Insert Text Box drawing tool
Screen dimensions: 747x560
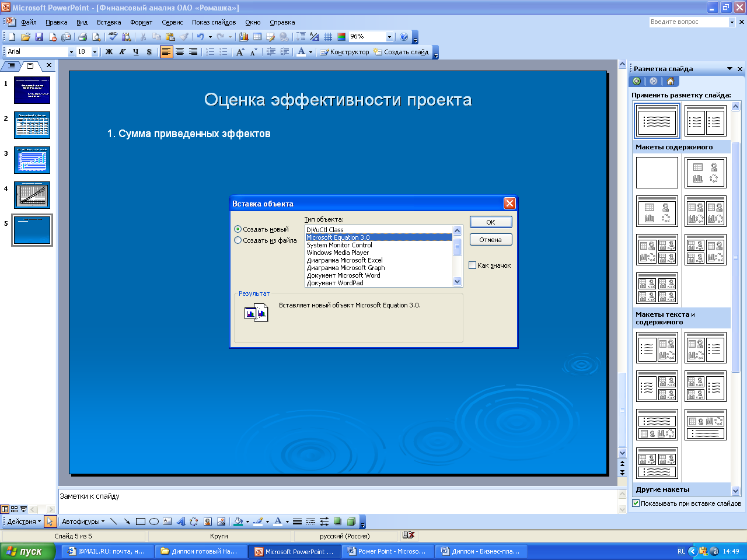[x=167, y=521]
